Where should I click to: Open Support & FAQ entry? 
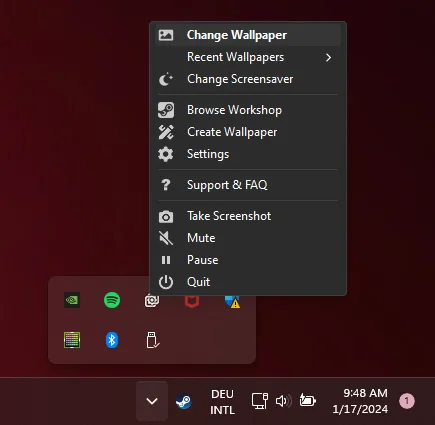point(248,185)
